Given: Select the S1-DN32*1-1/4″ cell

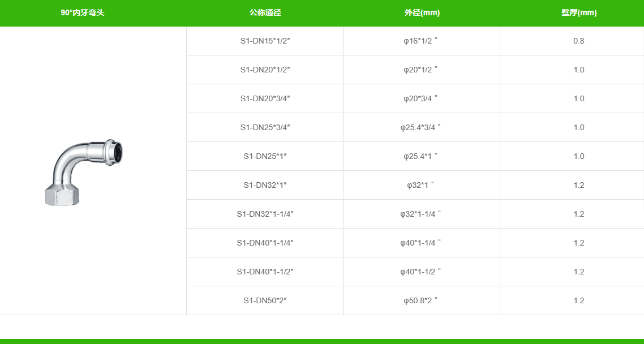Looking at the screenshot, I should point(265,214).
